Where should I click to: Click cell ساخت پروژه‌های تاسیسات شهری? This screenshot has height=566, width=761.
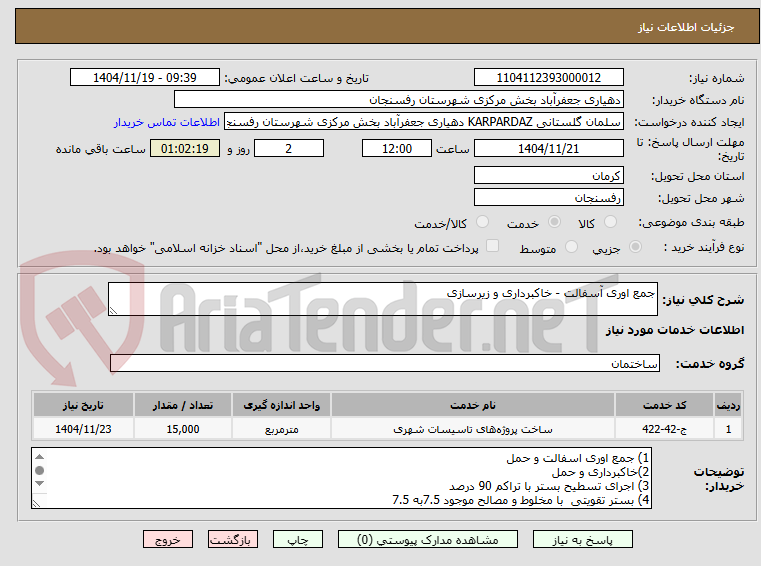[473, 429]
